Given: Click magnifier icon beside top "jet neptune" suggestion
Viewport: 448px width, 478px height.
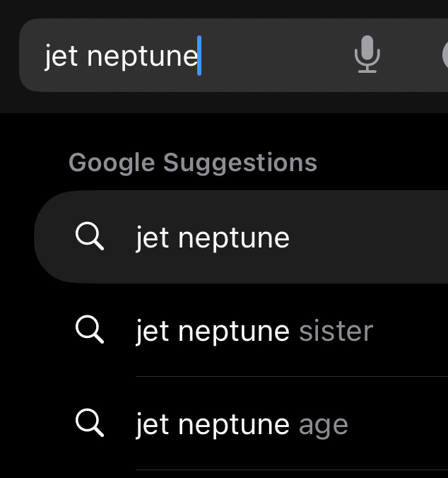Looking at the screenshot, I should (90, 236).
